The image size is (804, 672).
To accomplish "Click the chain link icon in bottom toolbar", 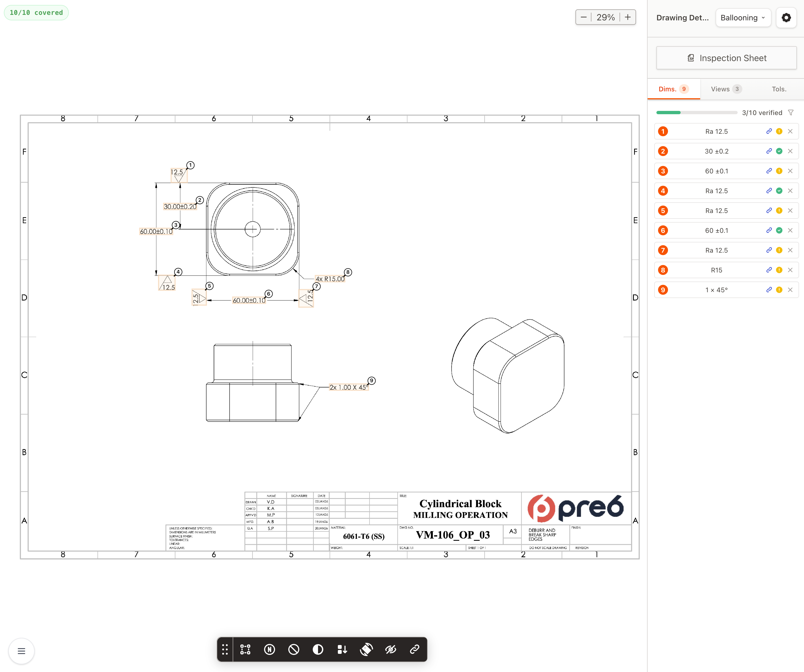I will (x=415, y=649).
